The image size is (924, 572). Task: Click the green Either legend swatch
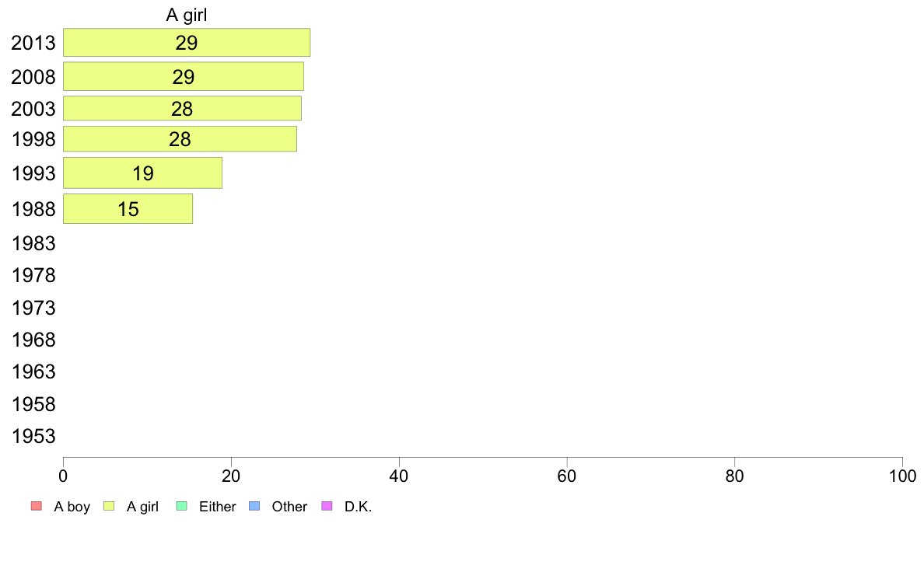click(x=181, y=506)
